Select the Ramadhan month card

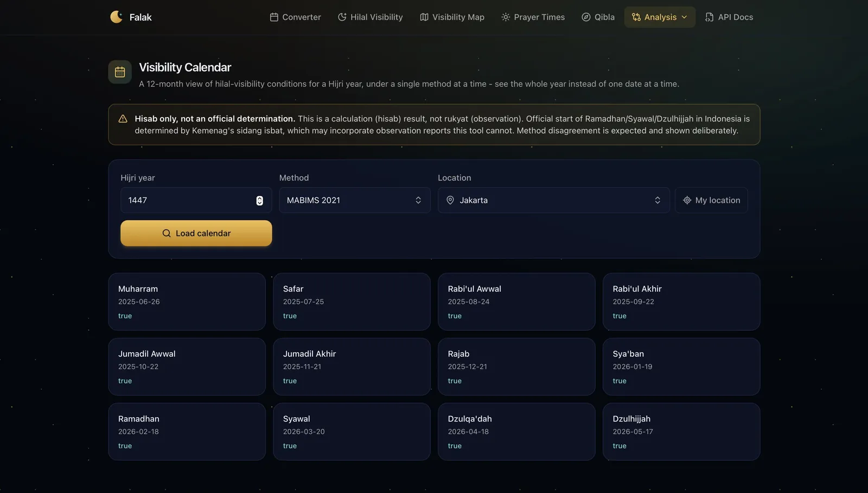187,432
